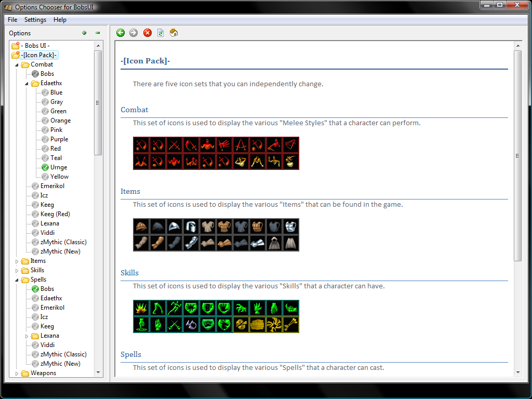Click the Combat melee styles icon preview
The width and height of the screenshot is (532, 399).
[x=216, y=153]
